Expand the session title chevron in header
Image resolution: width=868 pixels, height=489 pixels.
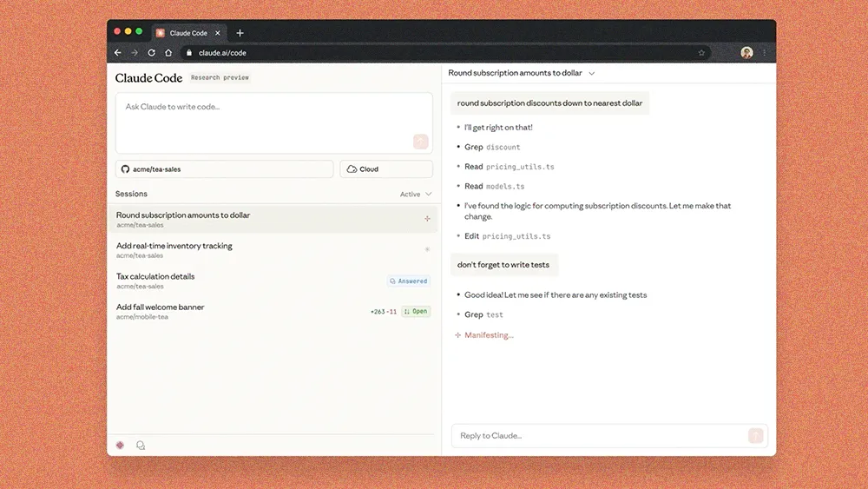(592, 73)
